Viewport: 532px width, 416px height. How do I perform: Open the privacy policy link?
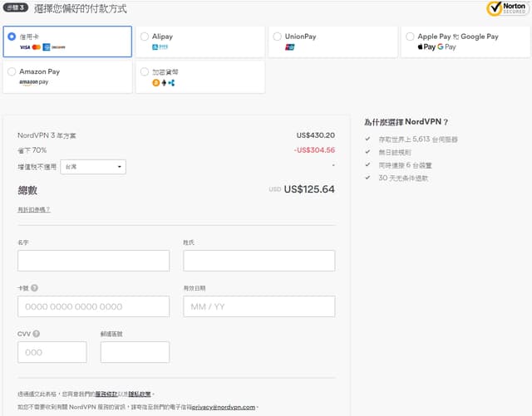click(140, 394)
